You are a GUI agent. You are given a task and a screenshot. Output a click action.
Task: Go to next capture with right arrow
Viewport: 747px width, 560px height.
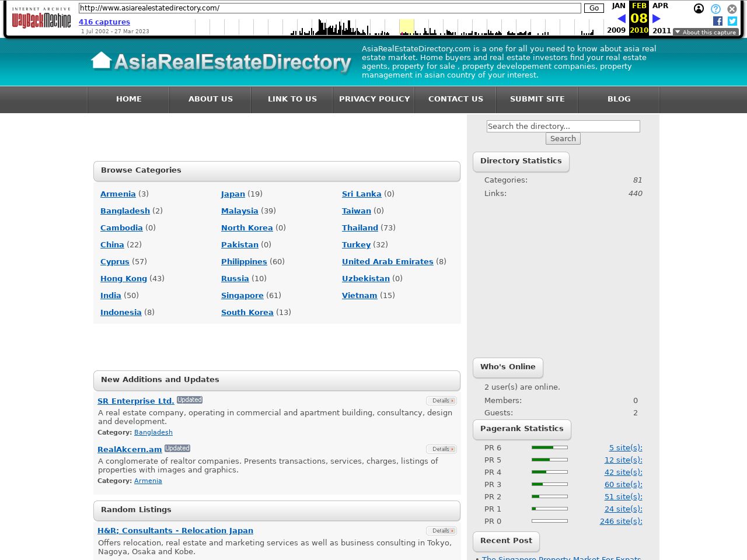coord(656,19)
